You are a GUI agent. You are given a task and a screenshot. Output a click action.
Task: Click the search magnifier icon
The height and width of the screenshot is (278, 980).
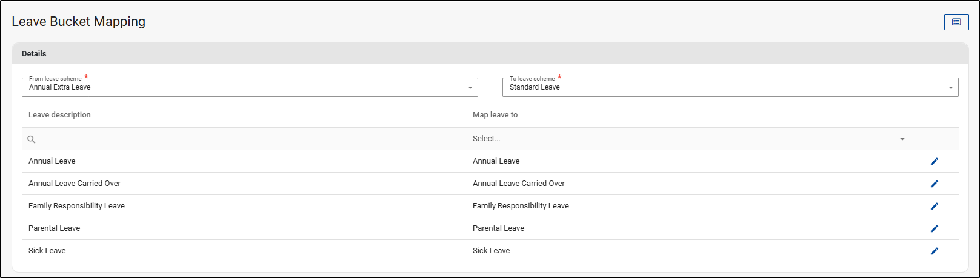pyautogui.click(x=32, y=139)
